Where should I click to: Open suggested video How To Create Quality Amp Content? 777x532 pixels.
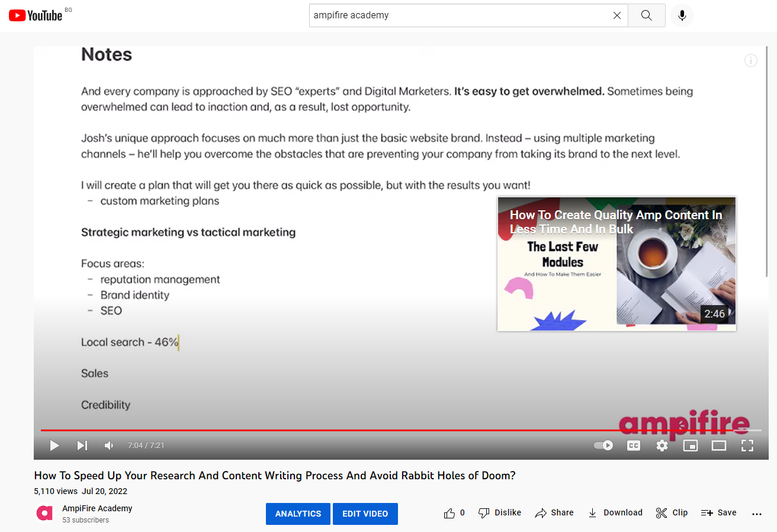click(617, 264)
